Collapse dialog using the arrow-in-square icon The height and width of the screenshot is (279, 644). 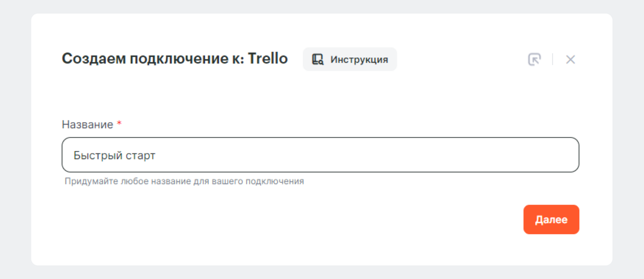534,60
